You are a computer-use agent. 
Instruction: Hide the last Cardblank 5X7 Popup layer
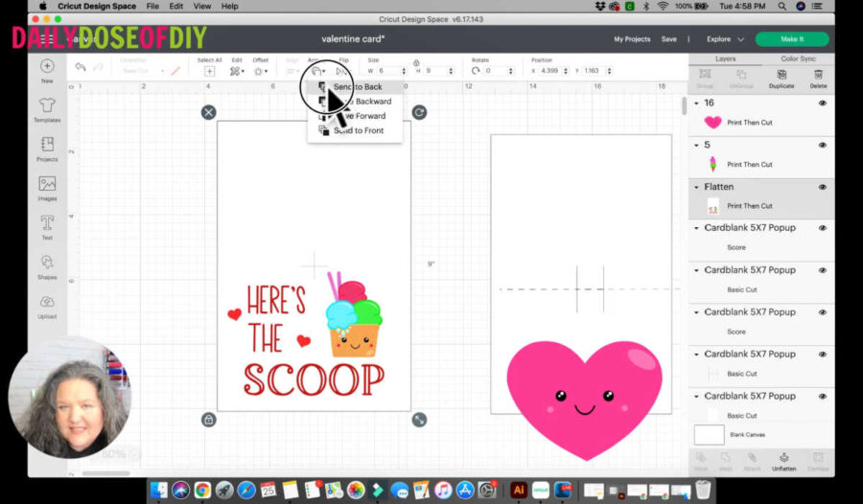(x=823, y=396)
